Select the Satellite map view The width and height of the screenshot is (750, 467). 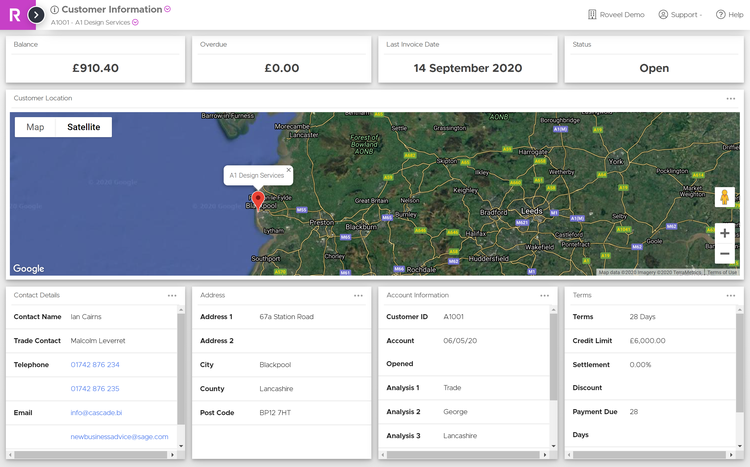pos(84,127)
